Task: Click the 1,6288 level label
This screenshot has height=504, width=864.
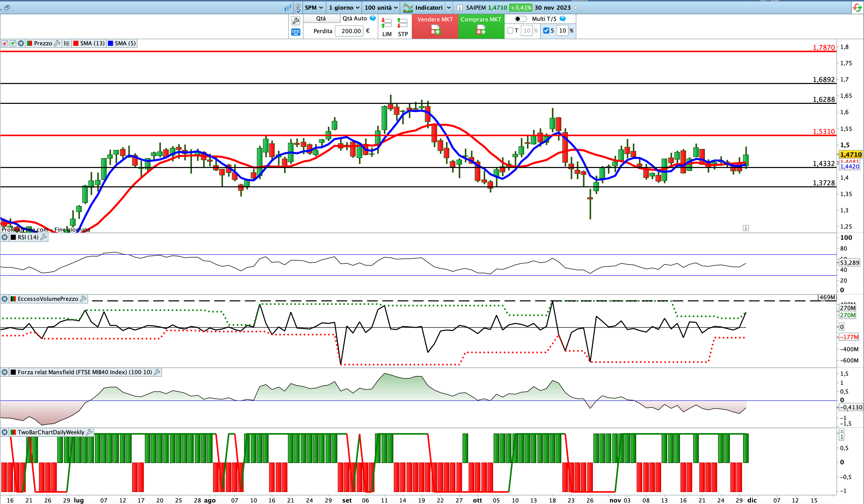Action: (824, 100)
